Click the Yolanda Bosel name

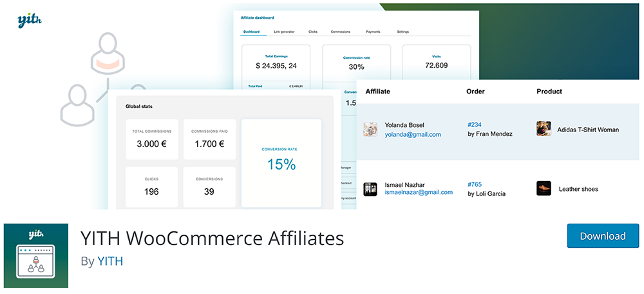404,125
